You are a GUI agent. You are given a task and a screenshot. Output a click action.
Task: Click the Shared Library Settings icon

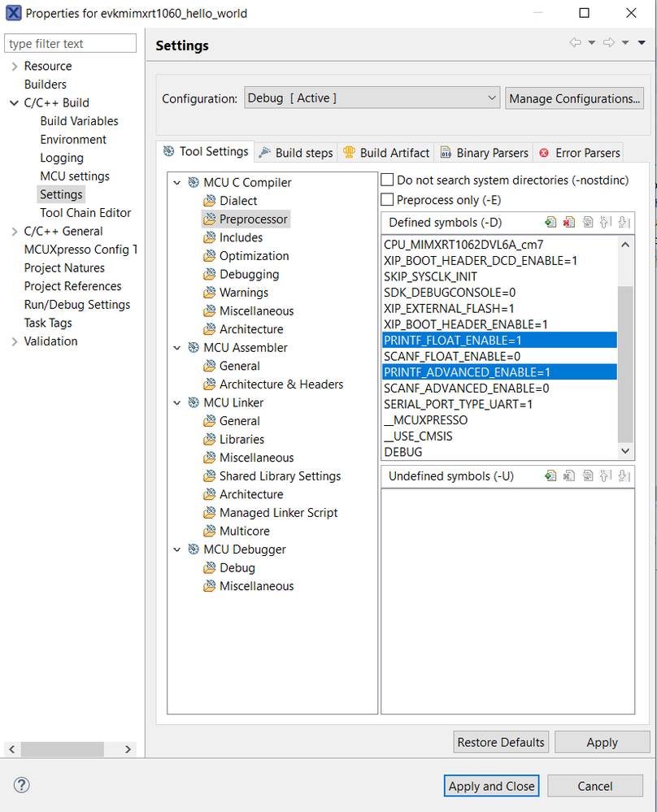click(x=209, y=476)
